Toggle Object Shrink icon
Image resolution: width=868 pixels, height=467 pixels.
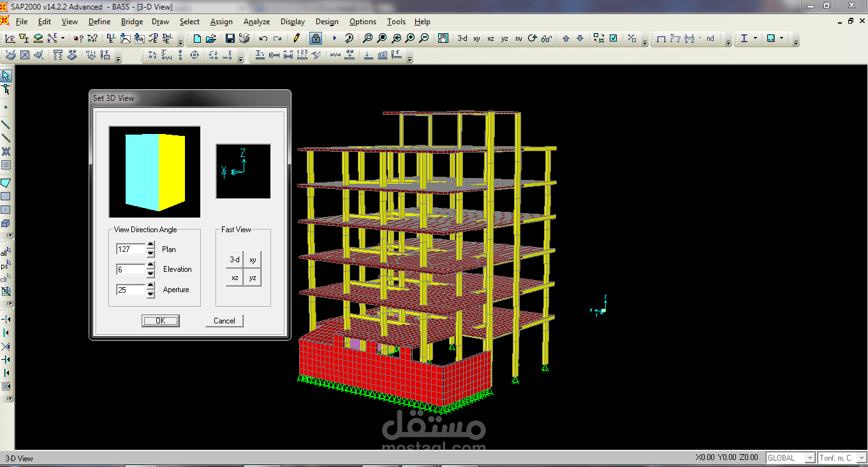[599, 38]
